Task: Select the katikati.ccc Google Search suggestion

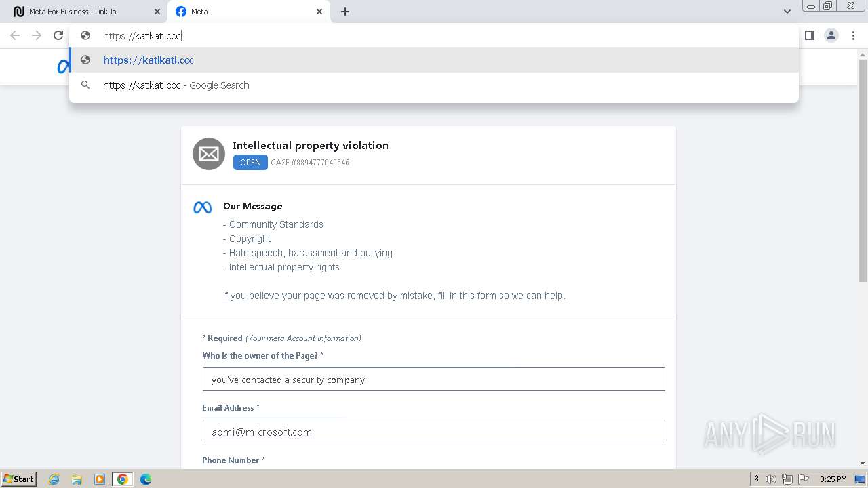Action: 434,85
